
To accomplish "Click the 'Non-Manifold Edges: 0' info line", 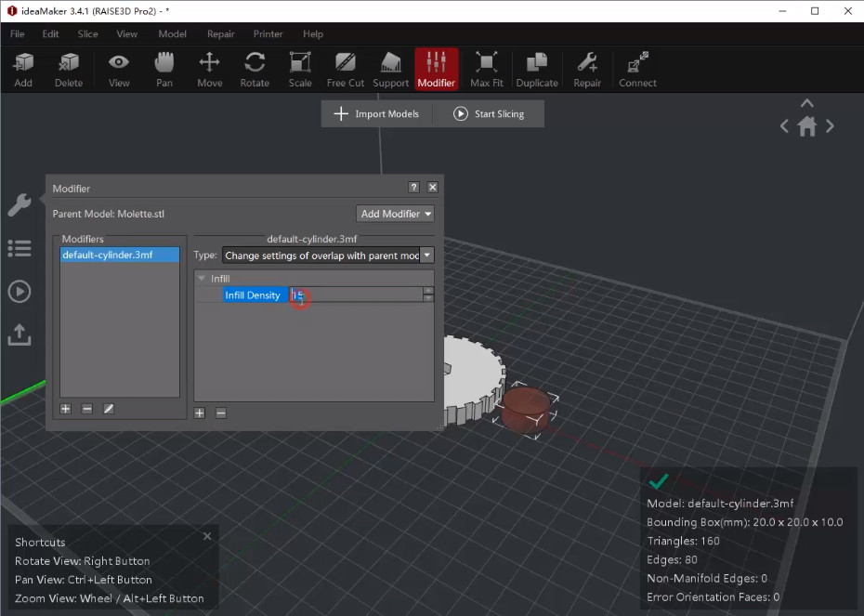I will tap(707, 578).
